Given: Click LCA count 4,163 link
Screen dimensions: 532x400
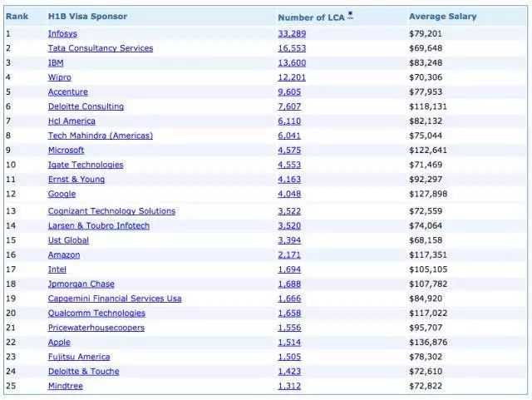Looking at the screenshot, I should [x=289, y=180].
